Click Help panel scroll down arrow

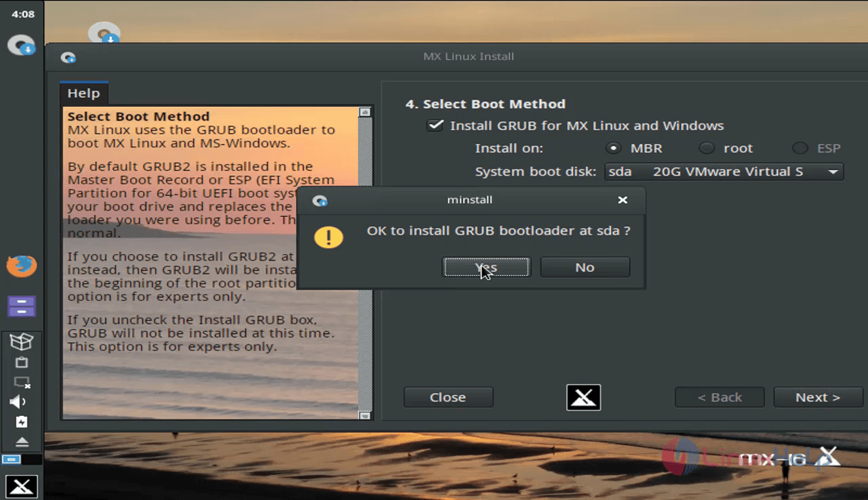(x=365, y=415)
